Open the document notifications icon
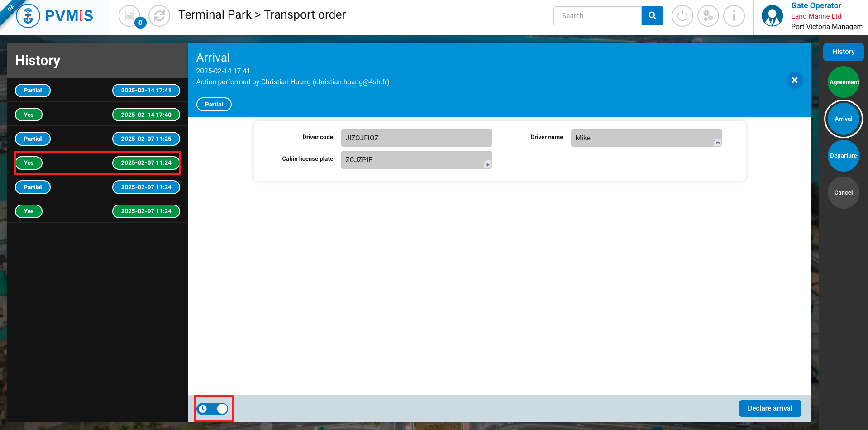 [130, 16]
